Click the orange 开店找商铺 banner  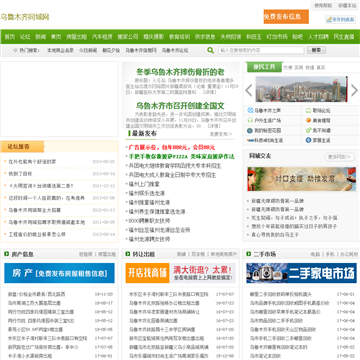148,273
